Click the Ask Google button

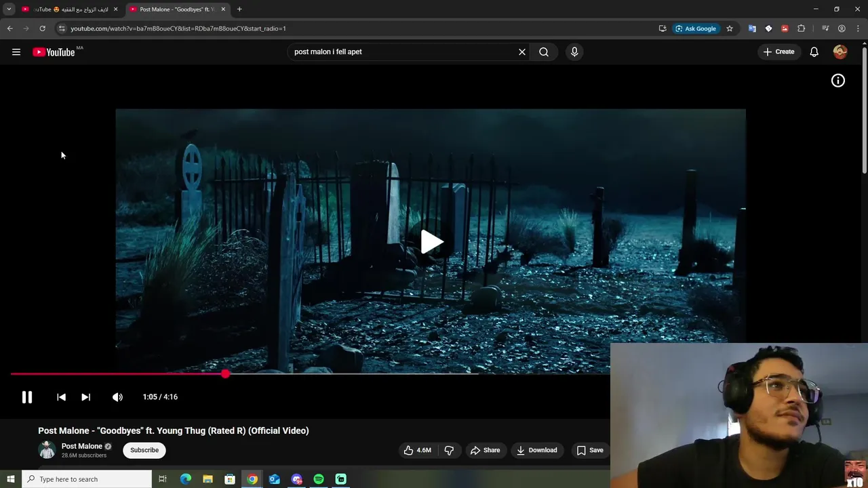[696, 28]
